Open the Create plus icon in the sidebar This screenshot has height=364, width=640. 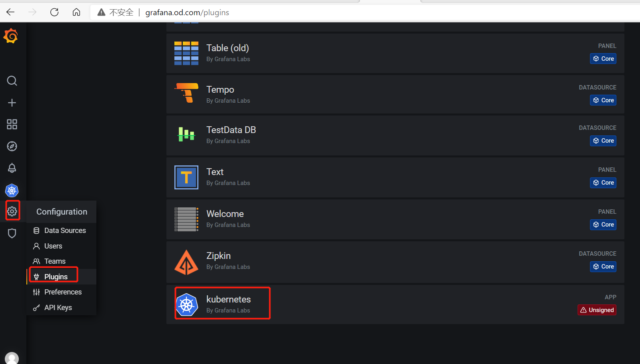12,103
